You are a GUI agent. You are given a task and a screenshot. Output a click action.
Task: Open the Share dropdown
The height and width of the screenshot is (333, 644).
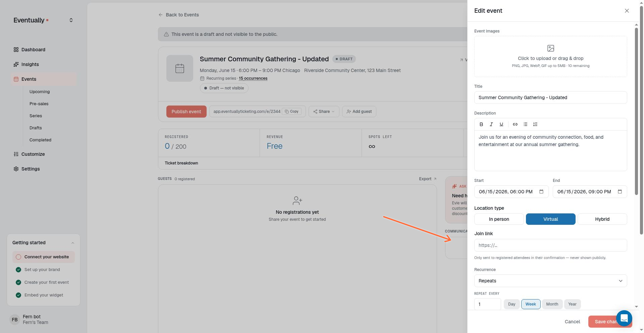tap(324, 112)
